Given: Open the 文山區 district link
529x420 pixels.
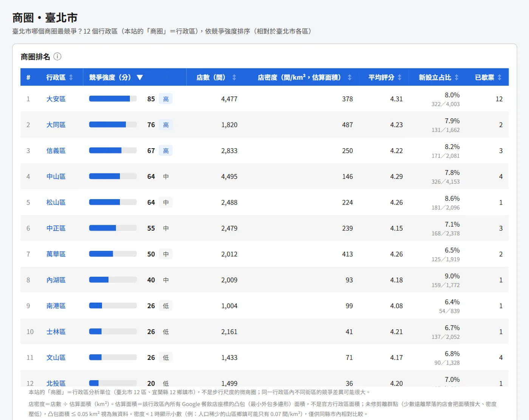Looking at the screenshot, I should pyautogui.click(x=56, y=358).
